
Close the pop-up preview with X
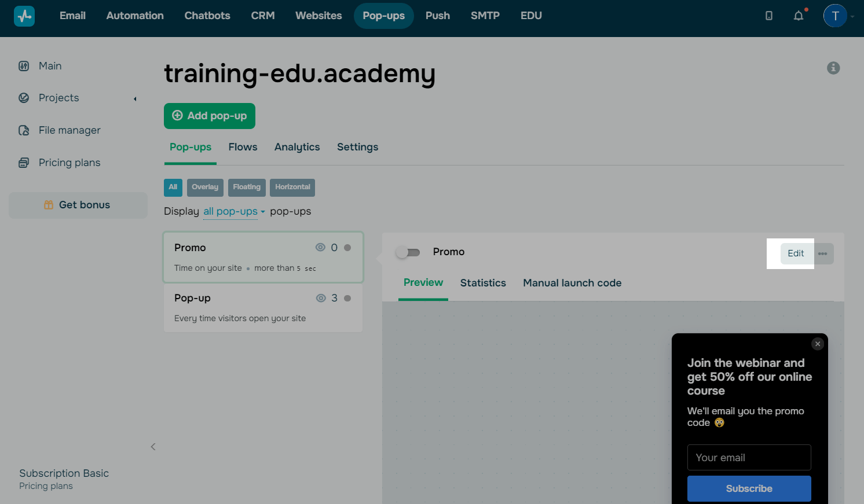818,344
